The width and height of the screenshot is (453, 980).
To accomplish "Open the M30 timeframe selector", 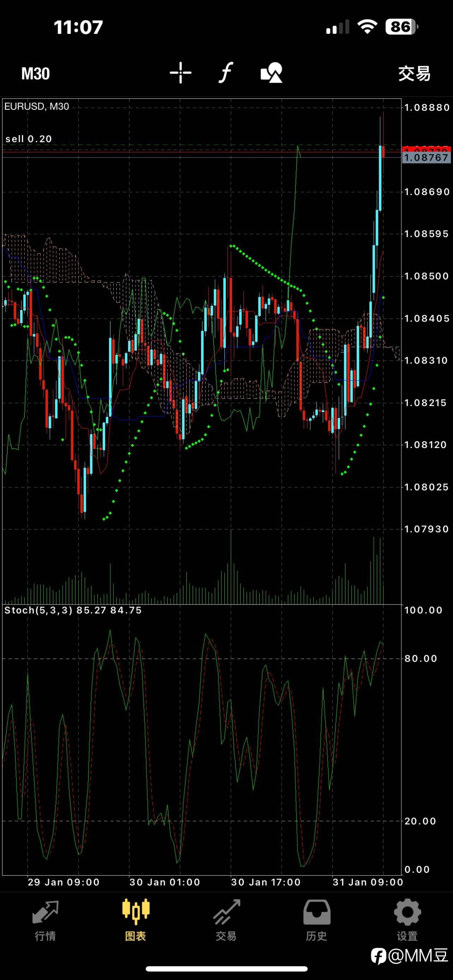I will [x=35, y=73].
